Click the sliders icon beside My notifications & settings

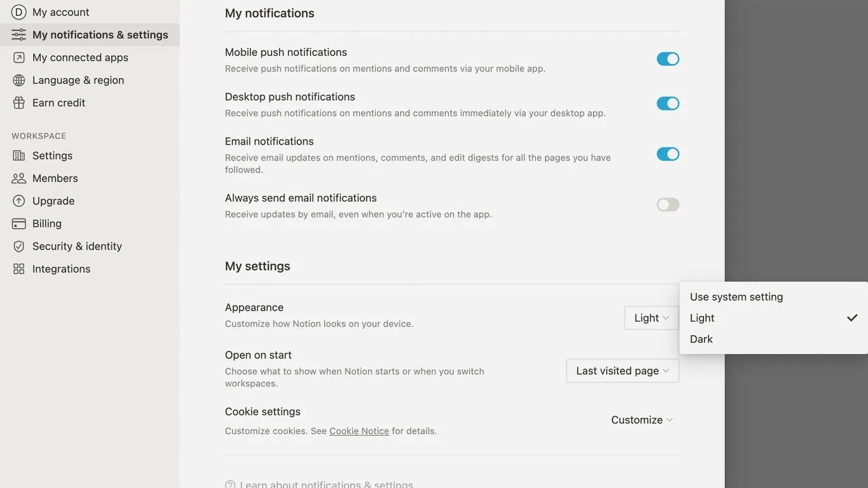(19, 35)
